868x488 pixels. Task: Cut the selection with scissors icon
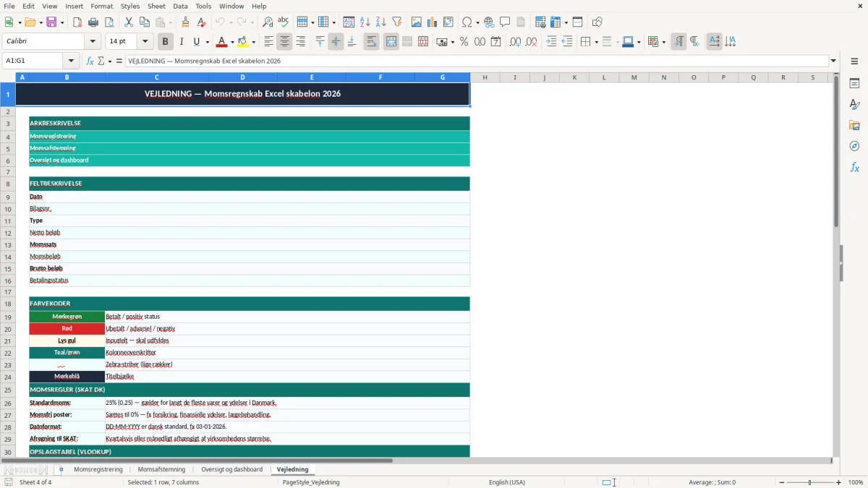(x=129, y=22)
